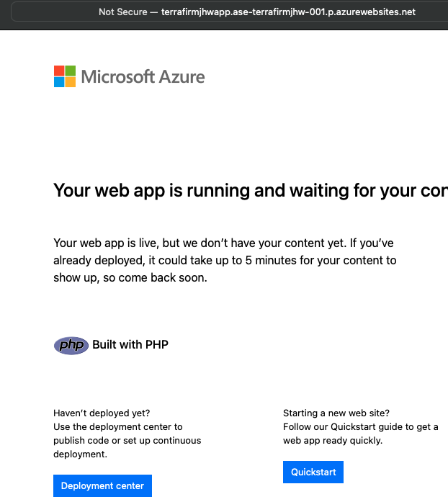The height and width of the screenshot is (502, 448).
Task: Click the "Built with PHP" label
Action: pyautogui.click(x=130, y=345)
